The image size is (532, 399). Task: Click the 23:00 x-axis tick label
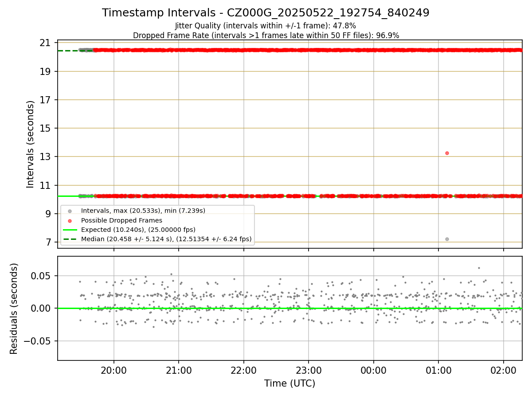click(x=309, y=370)
